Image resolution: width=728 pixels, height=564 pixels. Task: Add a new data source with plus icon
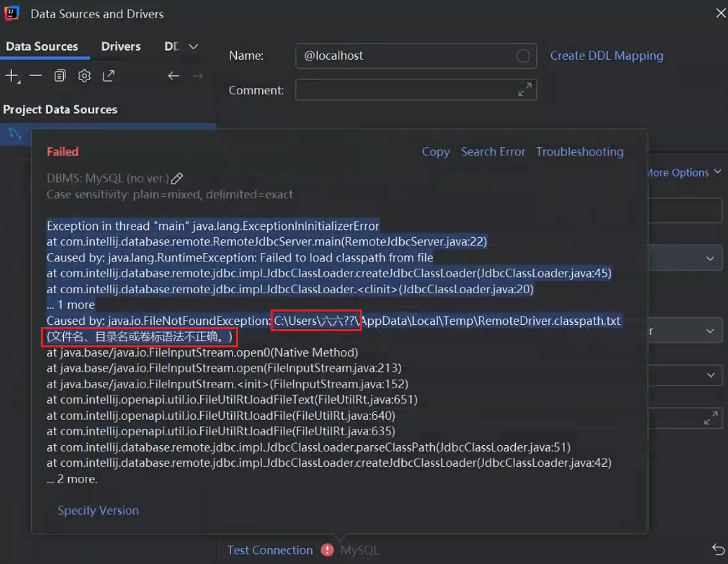point(13,76)
